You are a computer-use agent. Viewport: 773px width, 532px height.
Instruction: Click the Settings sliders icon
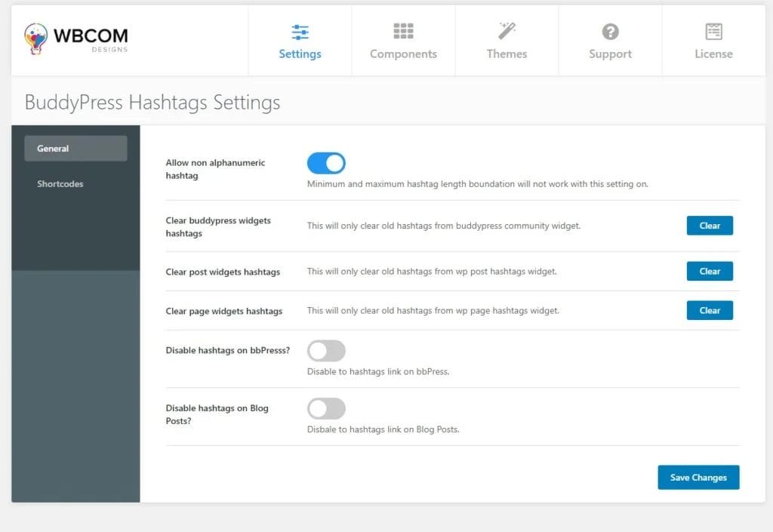tap(300, 32)
